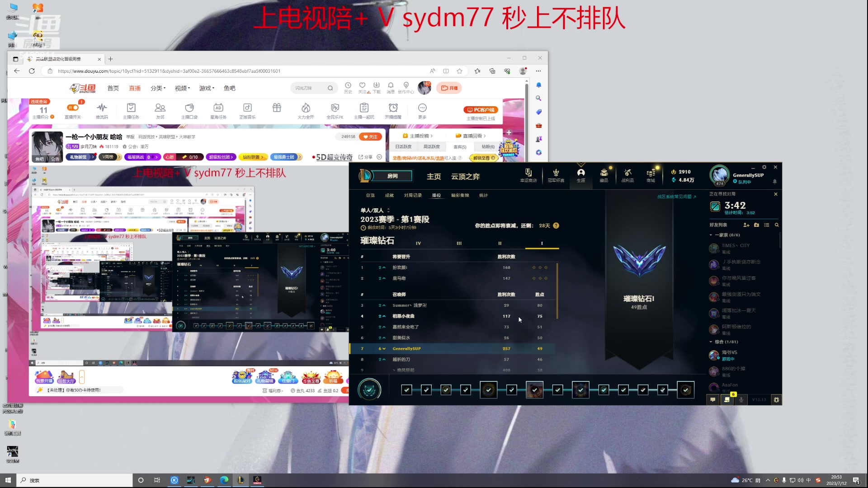Collapse the 综合 (1/81) friend group
The width and height of the screenshot is (868, 488).
712,342
